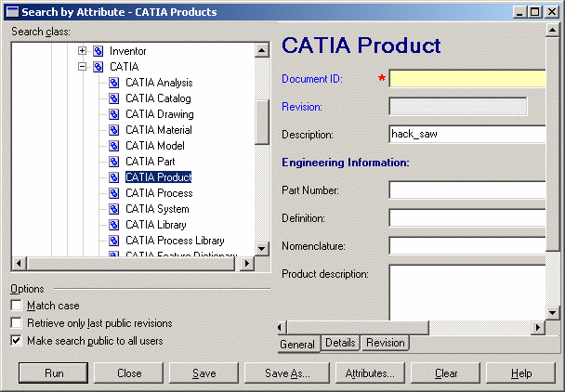The width and height of the screenshot is (565, 392).
Task: Switch to the Revision tab
Action: pyautogui.click(x=386, y=343)
